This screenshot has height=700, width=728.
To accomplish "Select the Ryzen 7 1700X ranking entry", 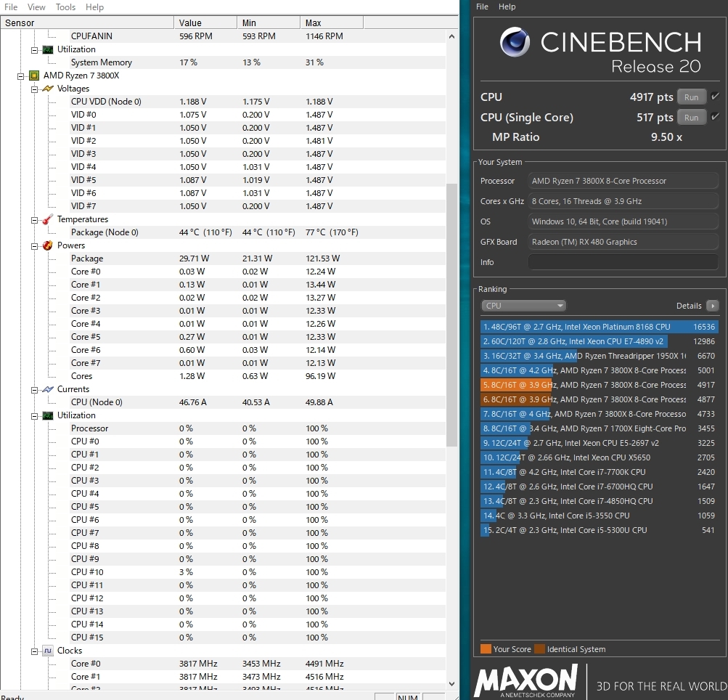I will [x=600, y=428].
